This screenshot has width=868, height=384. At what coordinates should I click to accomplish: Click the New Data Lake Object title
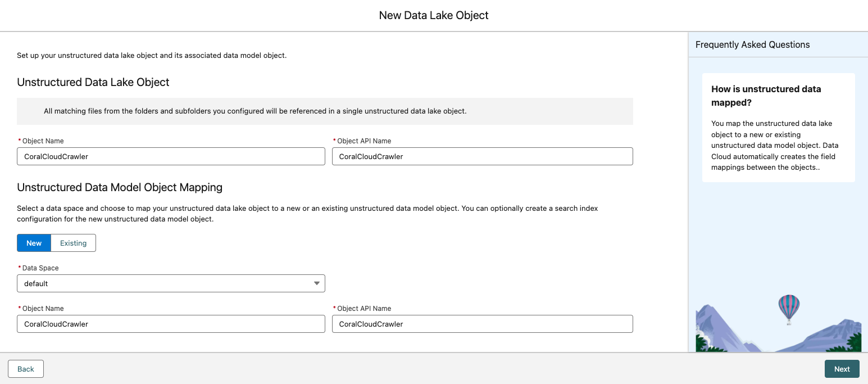[x=434, y=15]
